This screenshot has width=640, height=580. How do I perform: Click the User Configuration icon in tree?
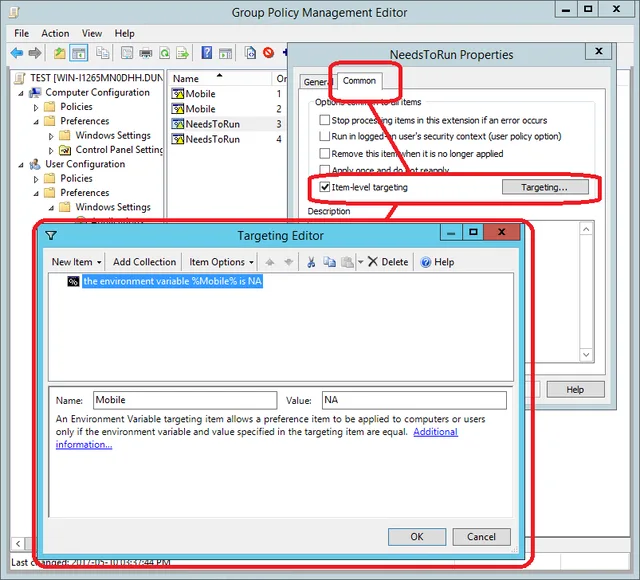tap(35, 164)
